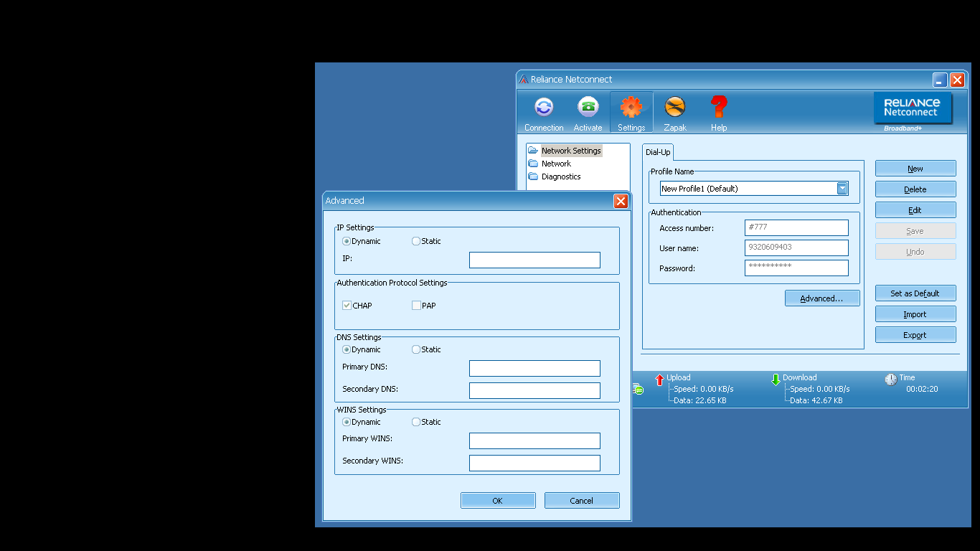Click the Edit profile button
980x551 pixels.
tap(915, 210)
